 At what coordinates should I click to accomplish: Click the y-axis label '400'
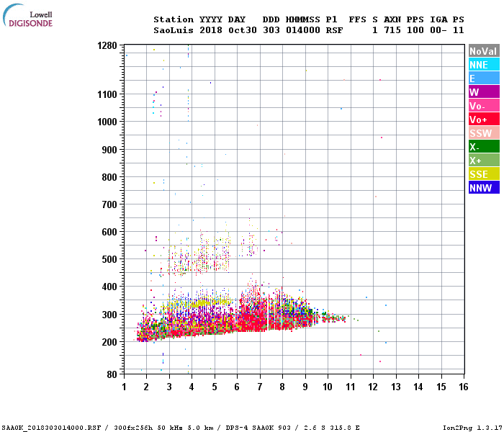coord(109,287)
